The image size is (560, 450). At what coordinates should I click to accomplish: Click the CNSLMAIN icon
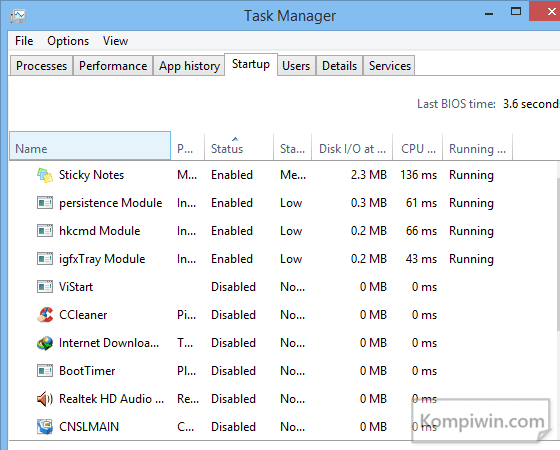coord(45,427)
